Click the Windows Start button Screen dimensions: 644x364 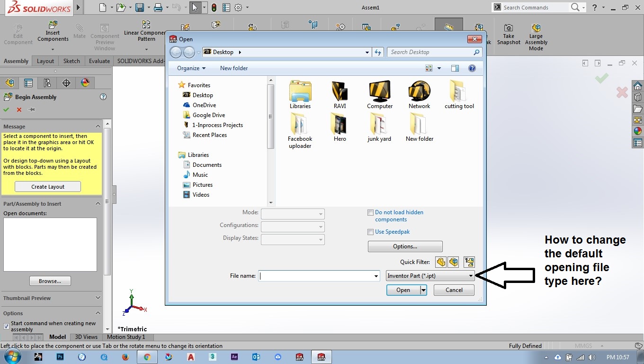[13, 357]
